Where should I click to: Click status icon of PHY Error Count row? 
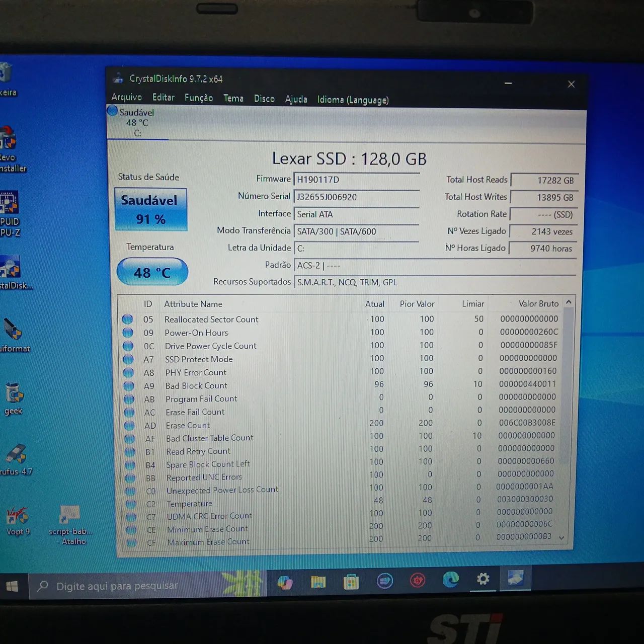129,372
